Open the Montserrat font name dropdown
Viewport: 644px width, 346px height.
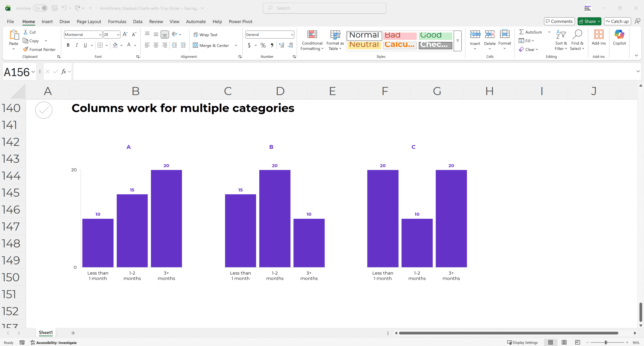pyautogui.click(x=100, y=35)
